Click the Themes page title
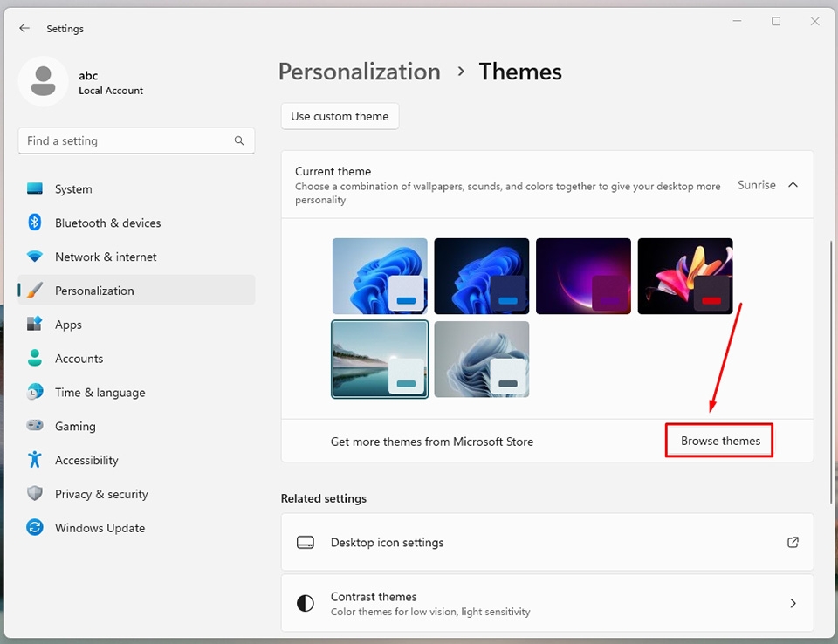The image size is (838, 644). pyautogui.click(x=520, y=72)
